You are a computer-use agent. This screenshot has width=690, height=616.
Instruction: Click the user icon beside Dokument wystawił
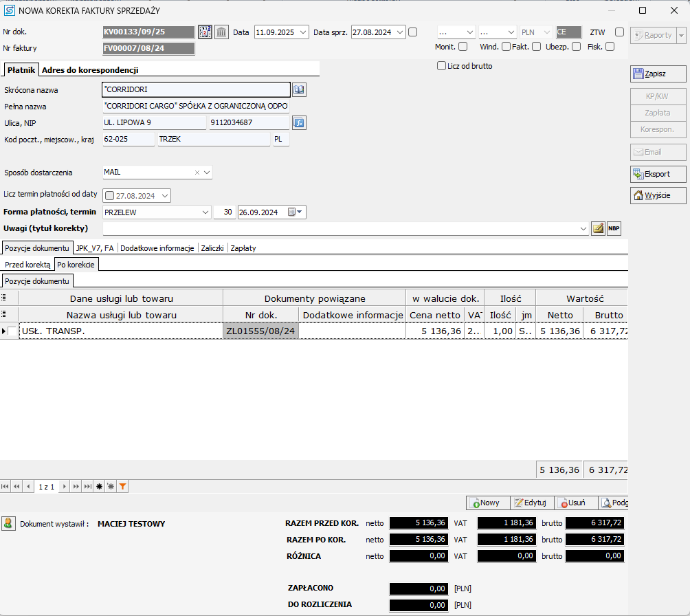(x=8, y=524)
